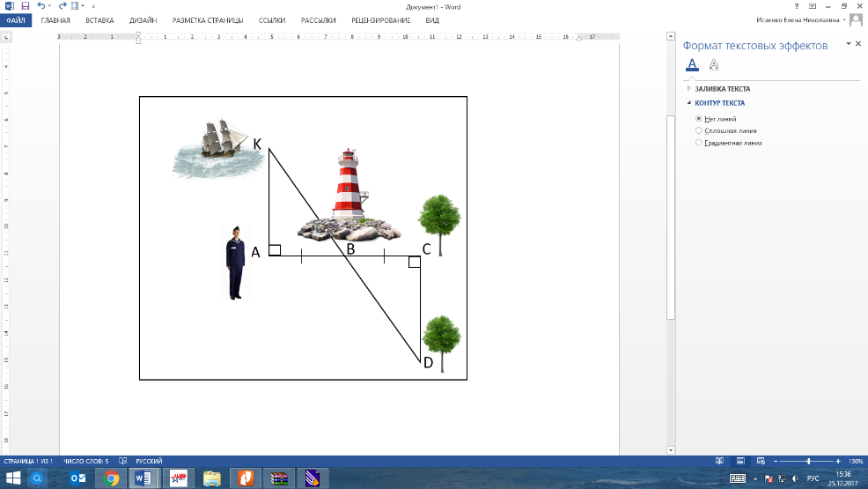Open the format pane options dropdown arrow

tap(848, 44)
